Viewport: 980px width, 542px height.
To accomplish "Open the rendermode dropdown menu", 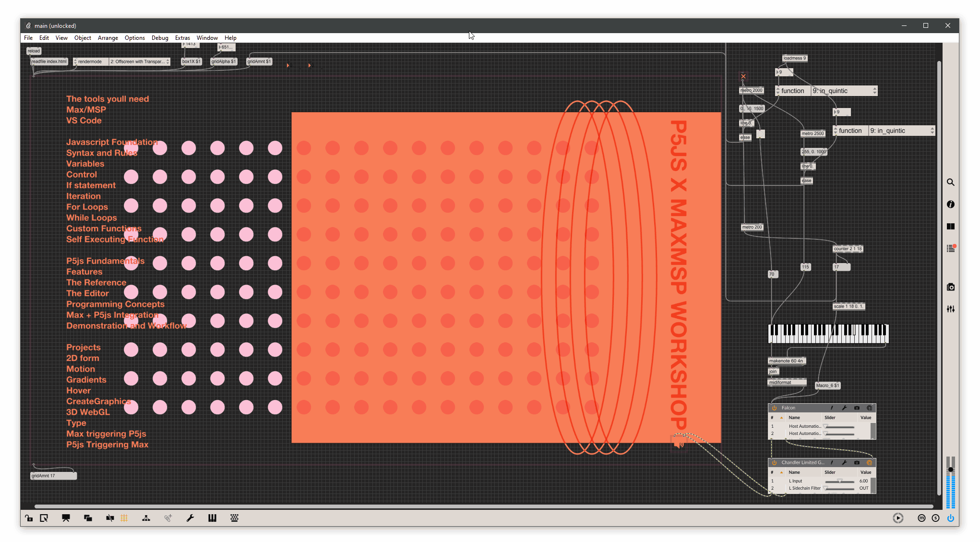I will tap(139, 61).
